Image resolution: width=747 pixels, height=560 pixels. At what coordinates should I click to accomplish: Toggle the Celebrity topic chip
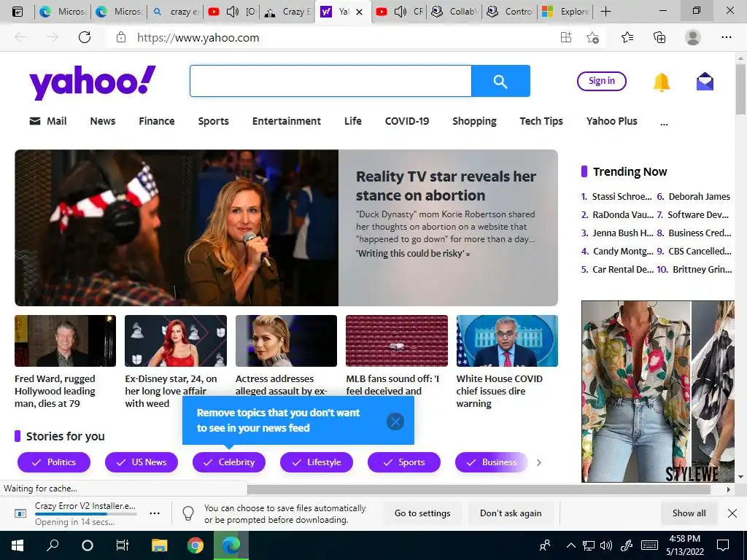coord(228,462)
